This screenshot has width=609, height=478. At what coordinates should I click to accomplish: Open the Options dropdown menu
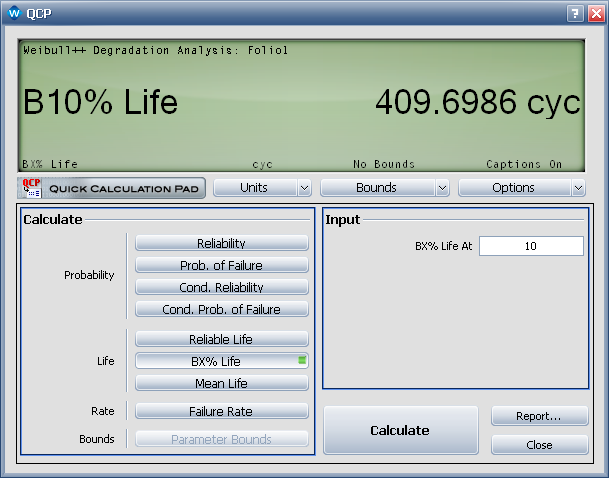(521, 188)
